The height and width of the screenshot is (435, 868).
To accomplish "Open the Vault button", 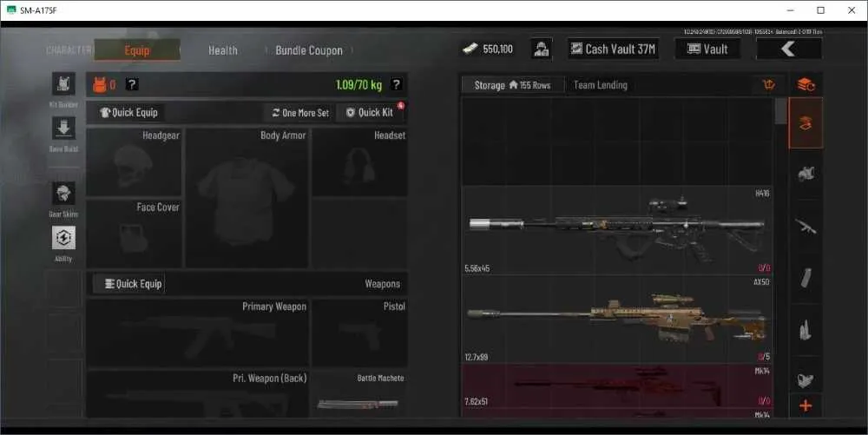I will point(707,49).
